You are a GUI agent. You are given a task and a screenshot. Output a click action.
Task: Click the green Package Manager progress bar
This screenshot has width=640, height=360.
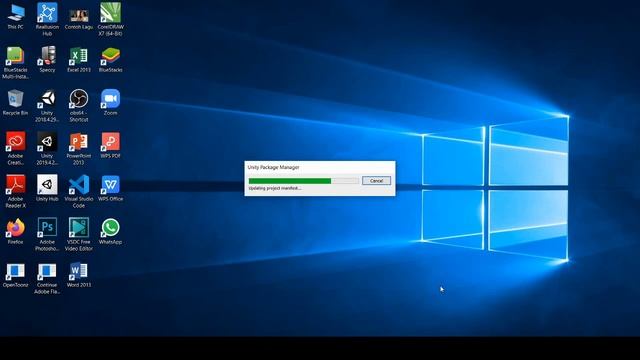point(304,180)
